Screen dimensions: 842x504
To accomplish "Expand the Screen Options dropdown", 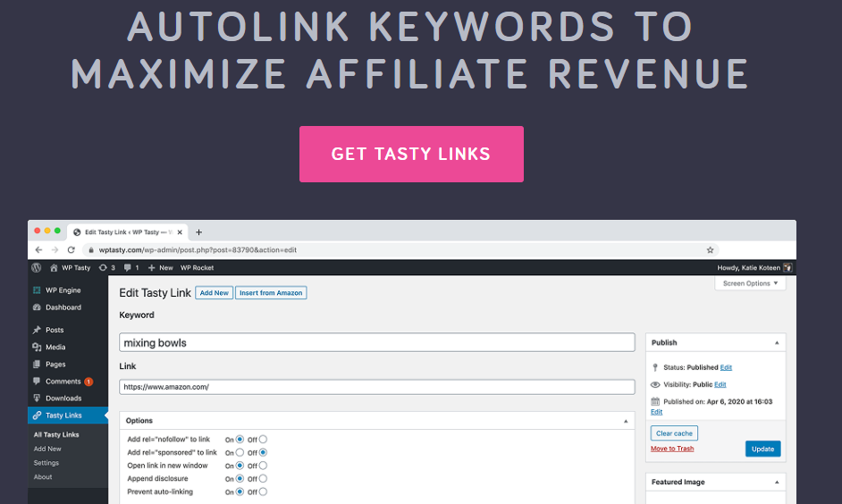I will point(750,283).
